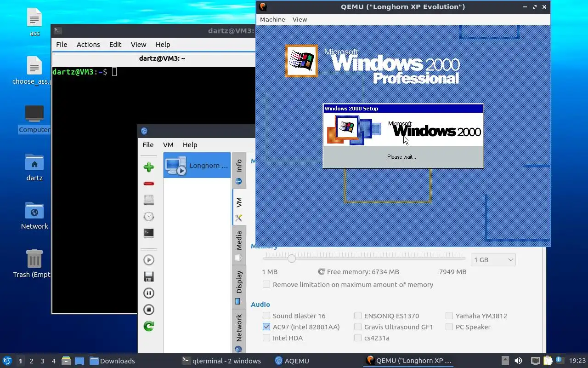Switch to workspace 2
588x368 pixels.
pyautogui.click(x=31, y=361)
